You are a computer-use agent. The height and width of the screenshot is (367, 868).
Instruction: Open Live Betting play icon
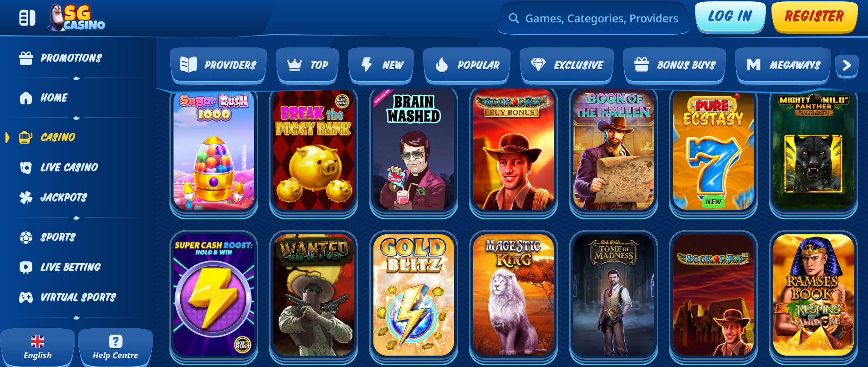[26, 267]
